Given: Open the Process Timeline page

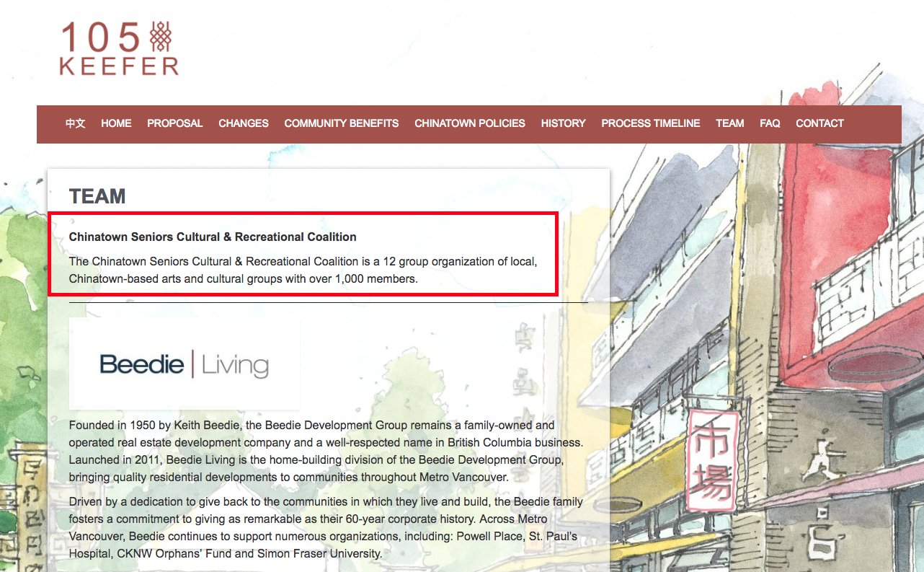Looking at the screenshot, I should 651,123.
